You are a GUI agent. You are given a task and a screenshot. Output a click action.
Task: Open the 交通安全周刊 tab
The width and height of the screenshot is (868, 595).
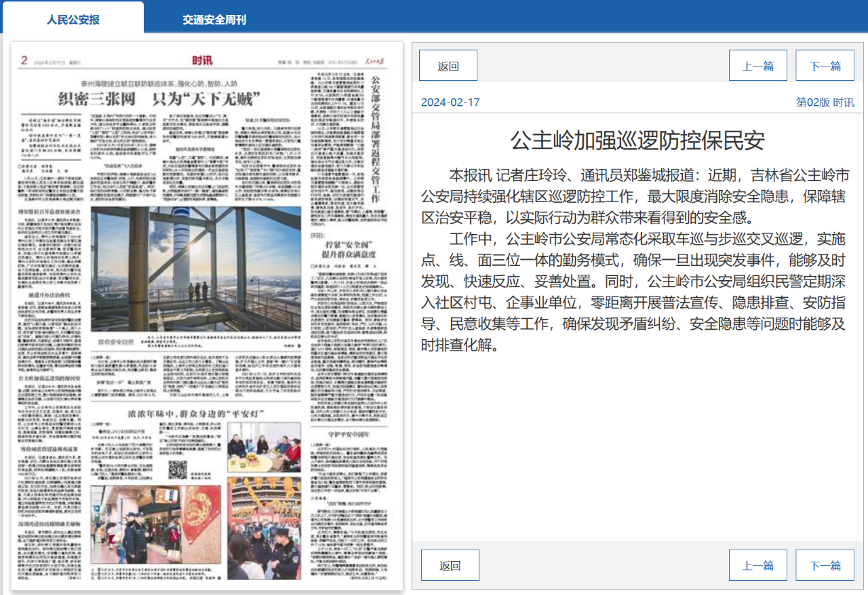click(214, 20)
